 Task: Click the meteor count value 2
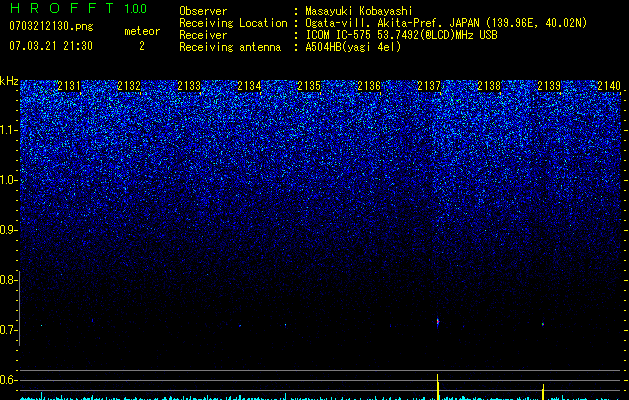point(142,46)
